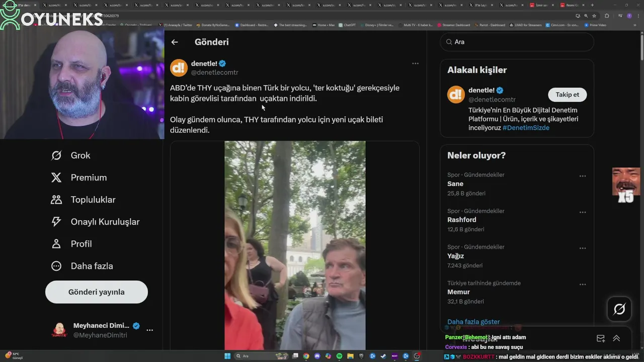Switch to the İzmir browser tab
This screenshot has height=362, width=644.
click(x=542, y=5)
